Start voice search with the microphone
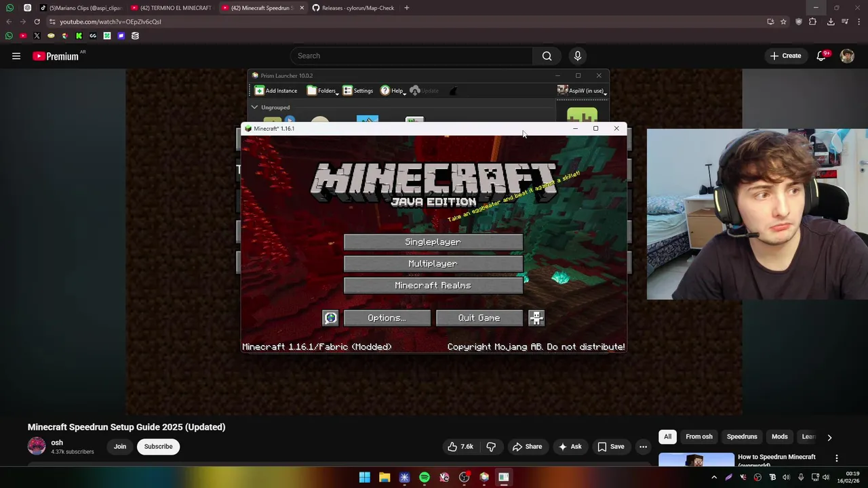 [x=578, y=56]
